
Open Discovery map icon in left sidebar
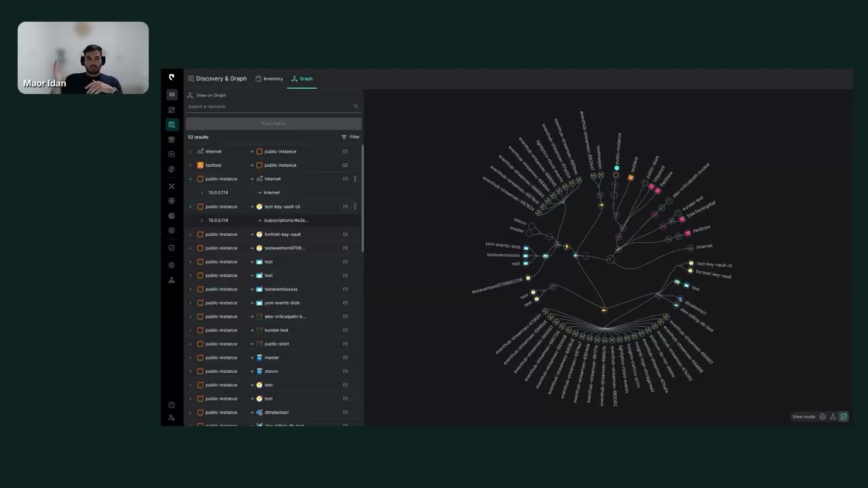tap(172, 125)
